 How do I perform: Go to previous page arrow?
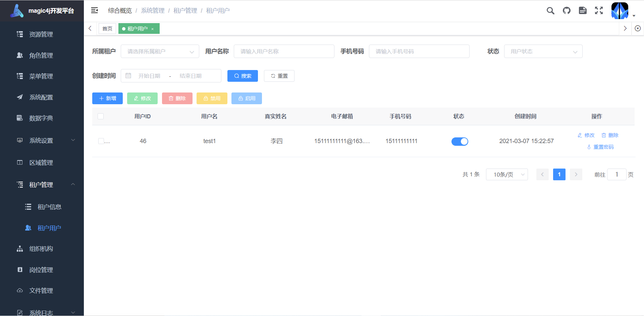coord(542,174)
